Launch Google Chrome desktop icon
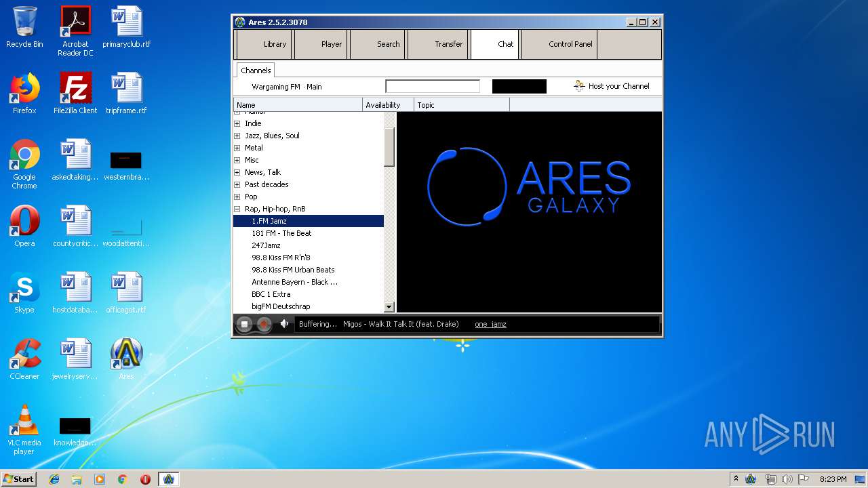 click(x=24, y=164)
